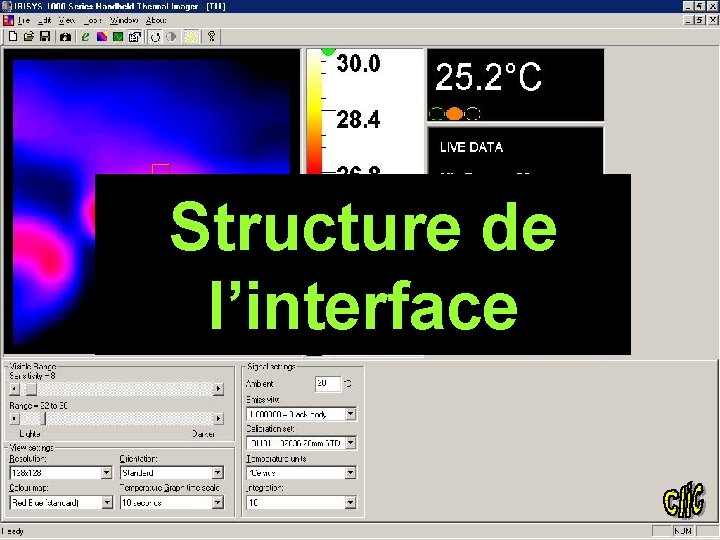Expand the Temperature units dropdown
720x540 pixels.
click(350, 472)
